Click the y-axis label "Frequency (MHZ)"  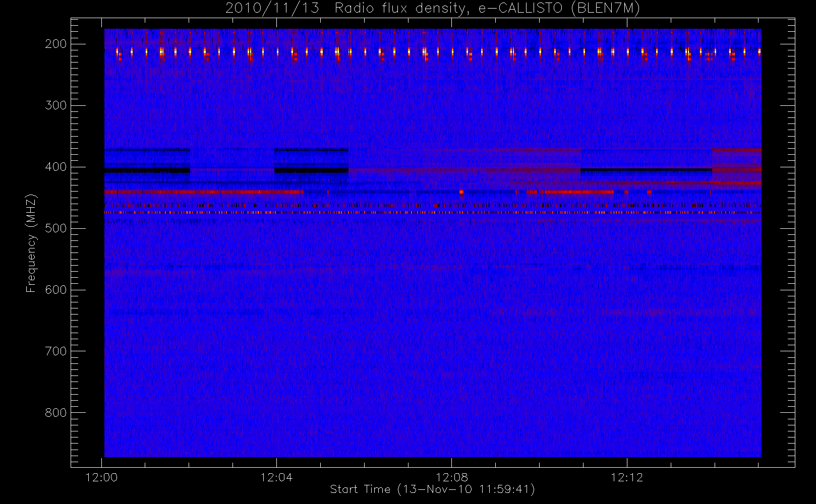coord(31,243)
